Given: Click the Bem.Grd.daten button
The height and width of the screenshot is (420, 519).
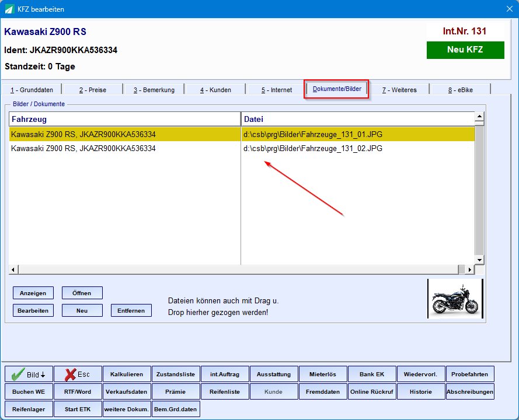Looking at the screenshot, I should [176, 409].
